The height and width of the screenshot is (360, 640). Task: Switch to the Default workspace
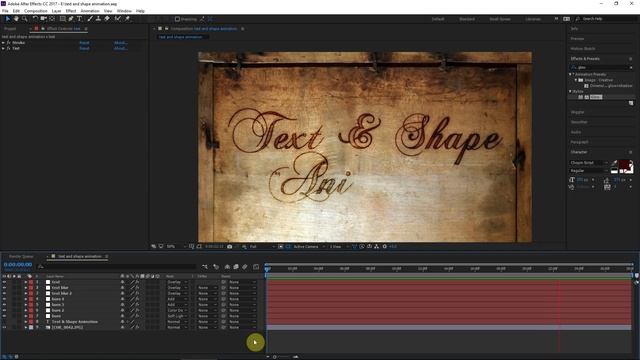pyautogui.click(x=438, y=19)
